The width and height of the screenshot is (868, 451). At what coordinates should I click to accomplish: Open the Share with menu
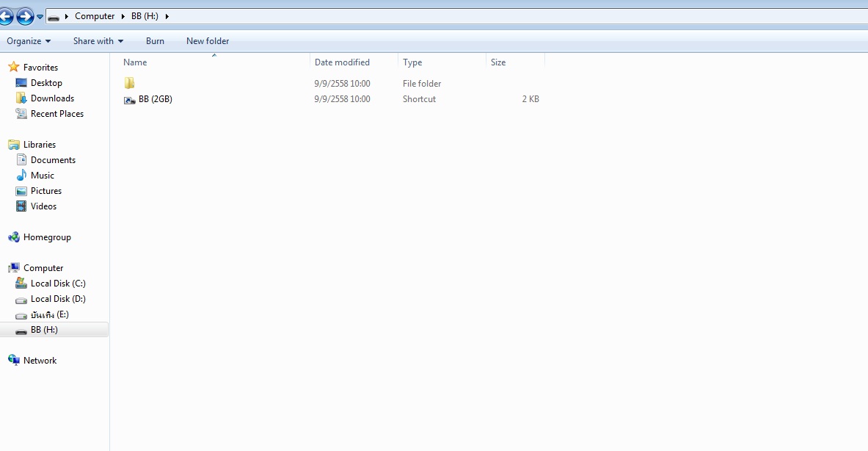coord(98,41)
